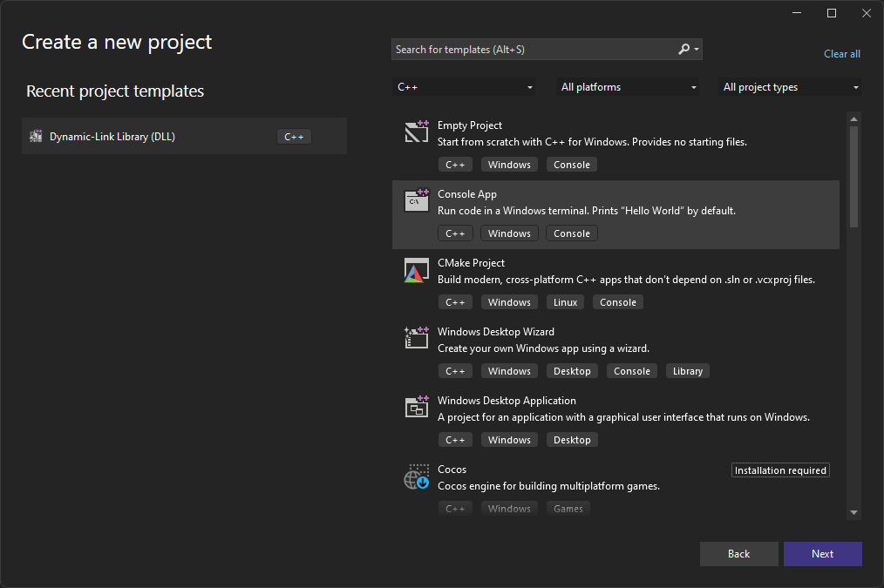This screenshot has width=884, height=588.
Task: Click the template list scrollbar thumb
Action: 853,176
